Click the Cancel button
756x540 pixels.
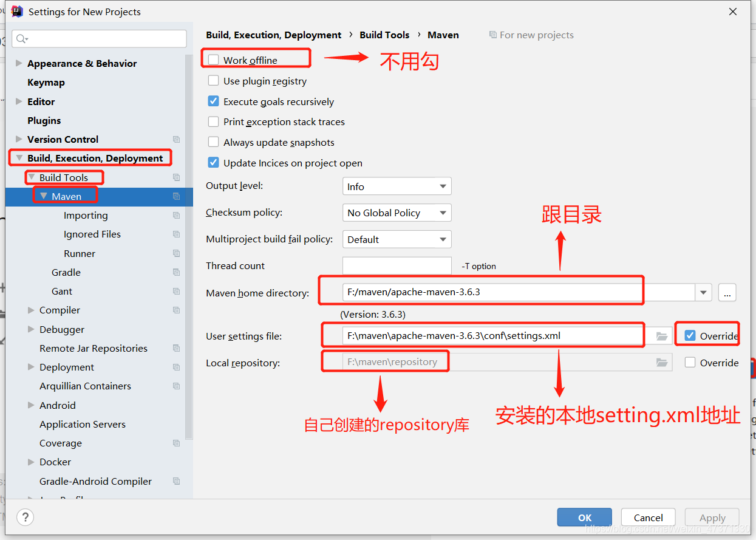(x=649, y=518)
